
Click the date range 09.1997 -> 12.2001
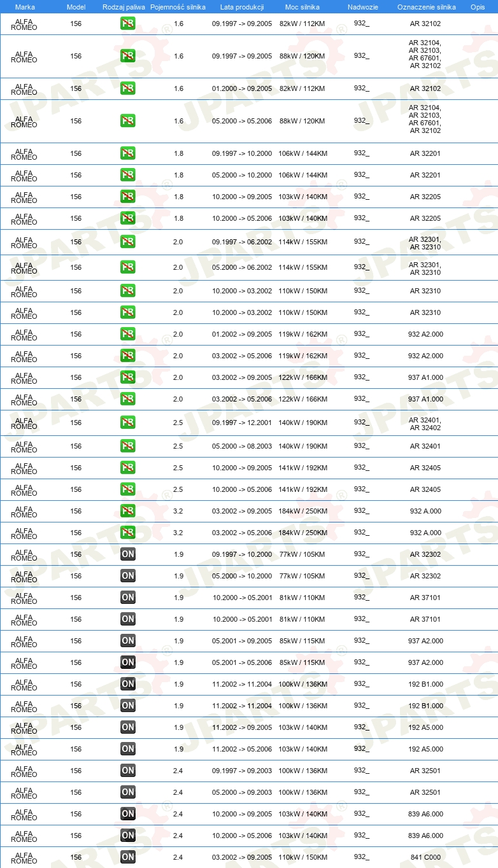[x=242, y=423]
